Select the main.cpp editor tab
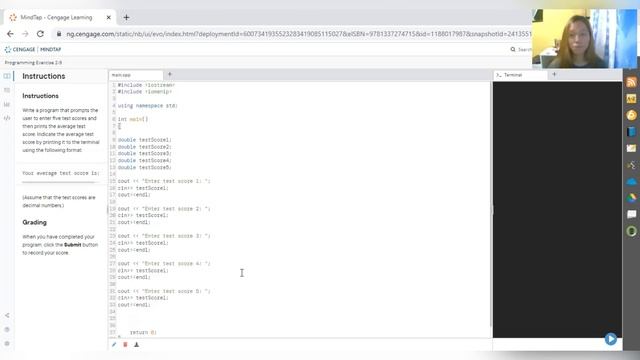Image resolution: width=640 pixels, height=360 pixels. click(136, 75)
